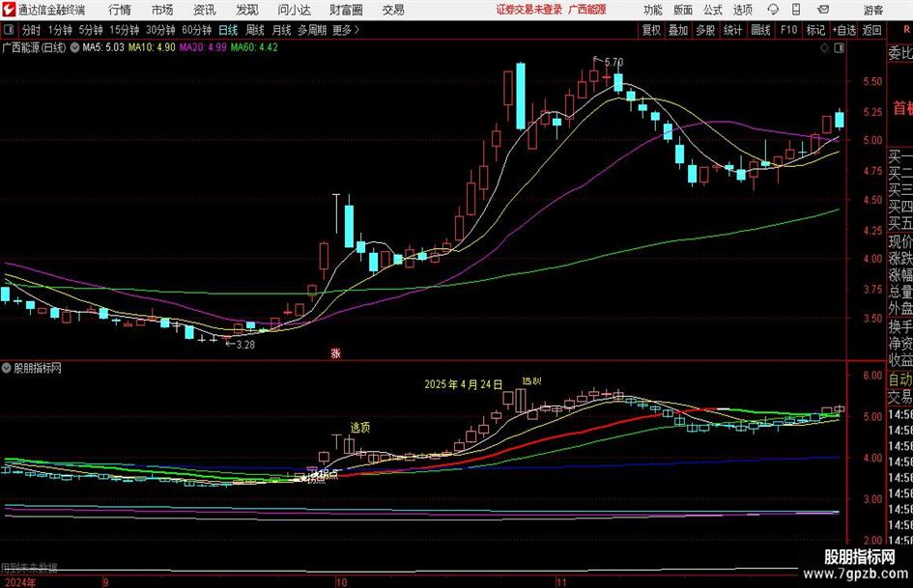This screenshot has height=588, width=913.
Task: Click the 多股 toolbar button
Action: (705, 30)
